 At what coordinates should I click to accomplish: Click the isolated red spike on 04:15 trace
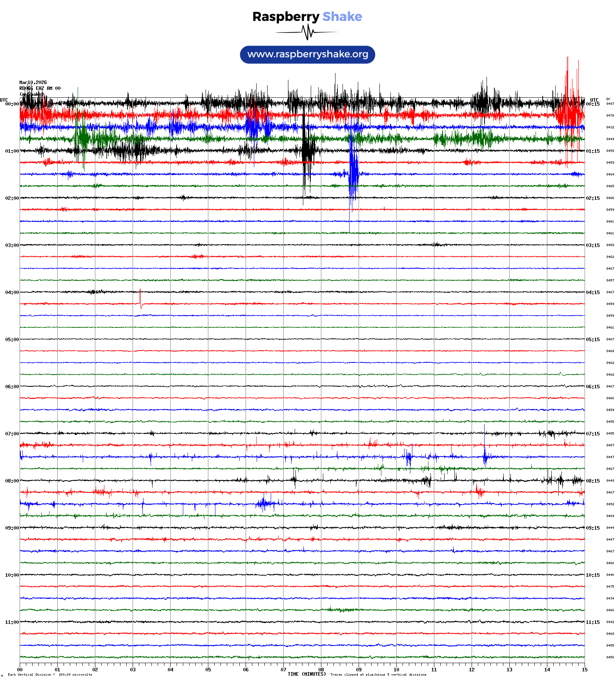[x=140, y=299]
